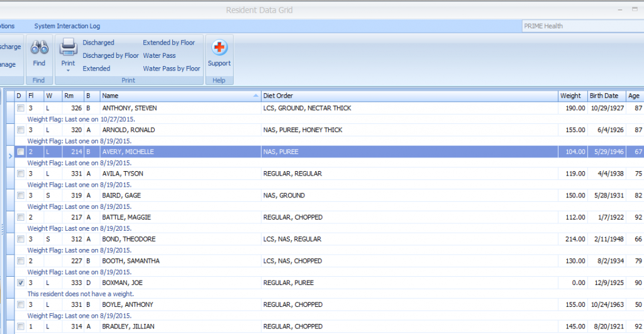Select Discharged by Floor print option
Image resolution: width=644 pixels, height=334 pixels.
pos(111,56)
